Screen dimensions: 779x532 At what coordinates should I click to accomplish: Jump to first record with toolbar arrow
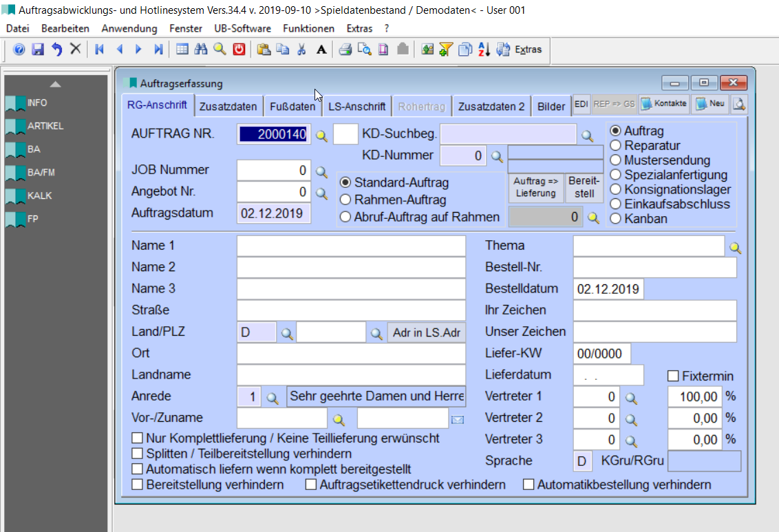click(x=100, y=50)
